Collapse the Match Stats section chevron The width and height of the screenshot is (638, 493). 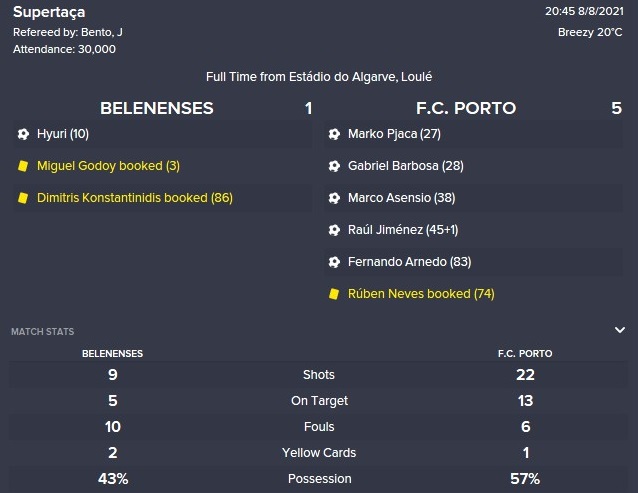(620, 330)
